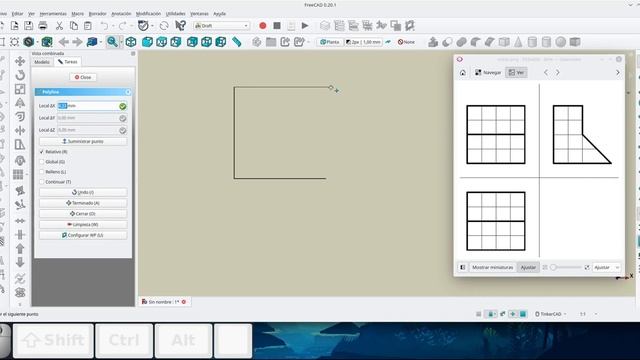640x360 pixels.
Task: Toggle the Relativo (R) checkbox
Action: [x=42, y=152]
